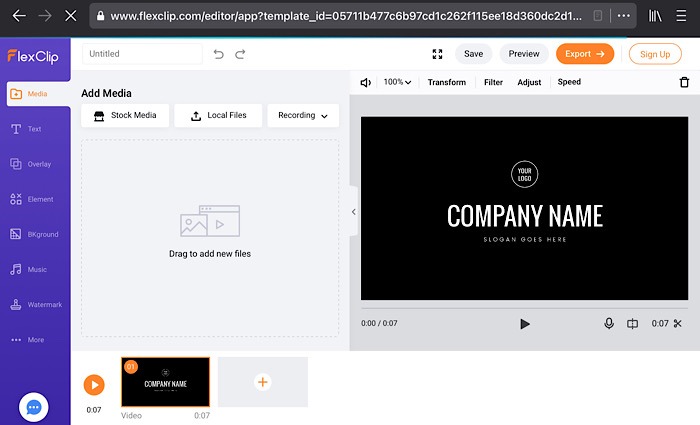The image size is (700, 425).
Task: Click the undo arrow icon
Action: pos(219,54)
